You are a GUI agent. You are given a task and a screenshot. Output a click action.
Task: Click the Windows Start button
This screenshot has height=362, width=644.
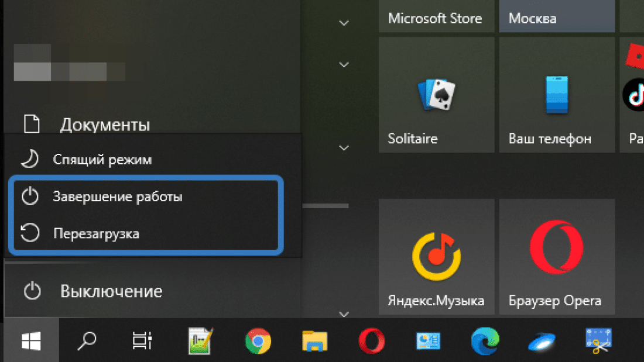click(x=31, y=340)
